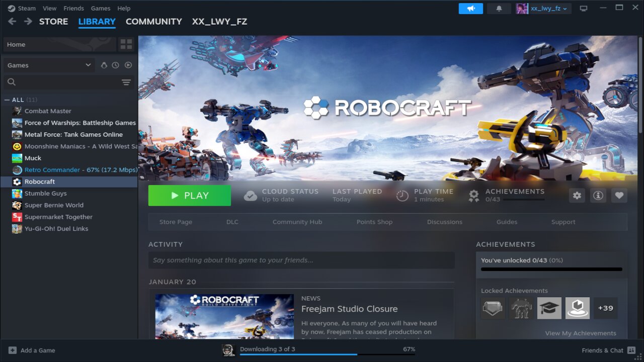The width and height of the screenshot is (644, 362).
Task: Switch to Big Picture mode icon
Action: point(584,9)
